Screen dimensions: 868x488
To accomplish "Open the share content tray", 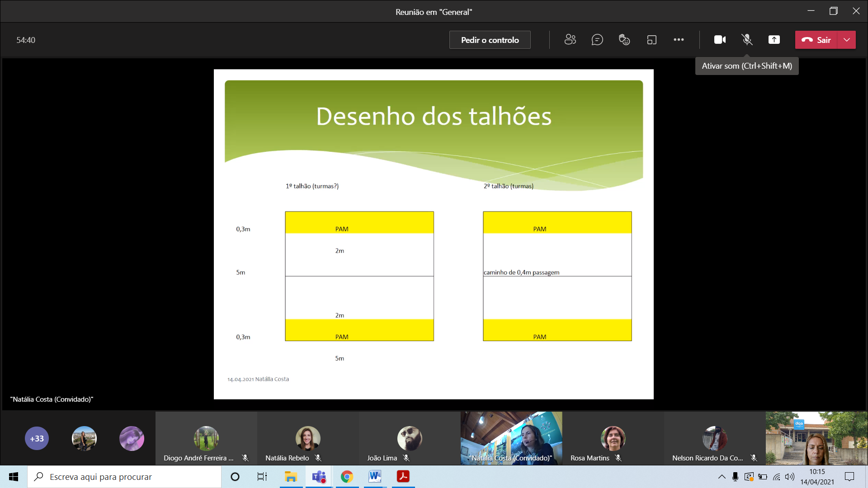I will click(x=774, y=40).
